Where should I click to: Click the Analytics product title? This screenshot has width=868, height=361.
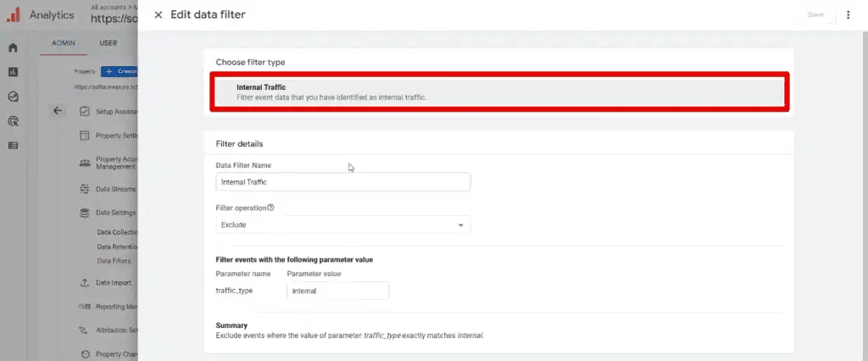(52, 15)
